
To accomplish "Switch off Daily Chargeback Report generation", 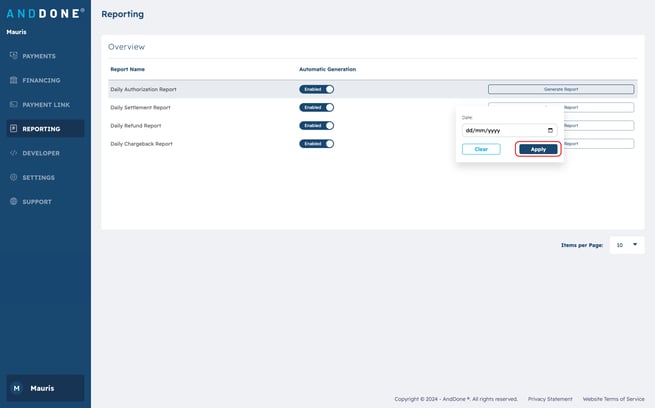I will pos(316,143).
